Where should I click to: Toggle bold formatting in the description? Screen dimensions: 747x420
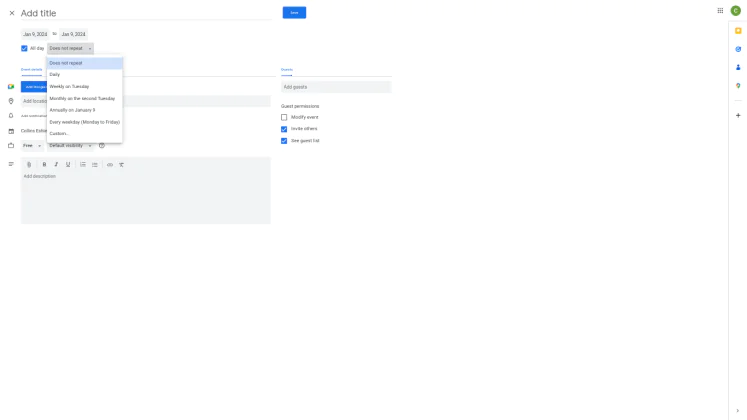tap(44, 165)
